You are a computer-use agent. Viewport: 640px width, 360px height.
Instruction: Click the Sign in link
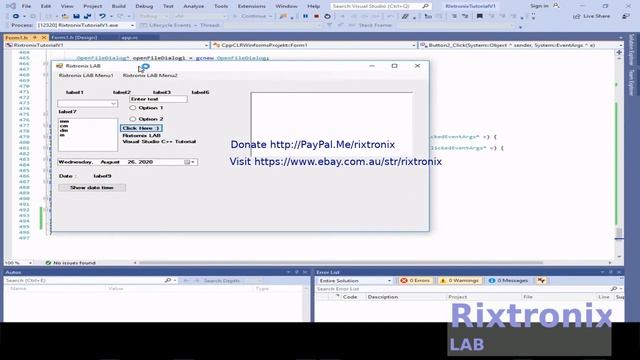tap(539, 6)
